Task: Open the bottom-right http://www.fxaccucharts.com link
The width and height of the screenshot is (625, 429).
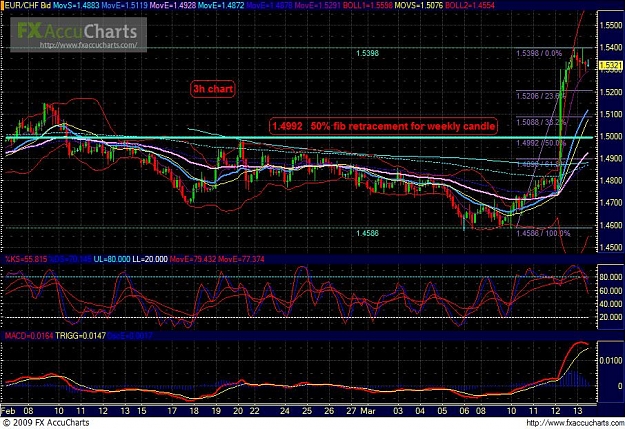Action: 574,423
